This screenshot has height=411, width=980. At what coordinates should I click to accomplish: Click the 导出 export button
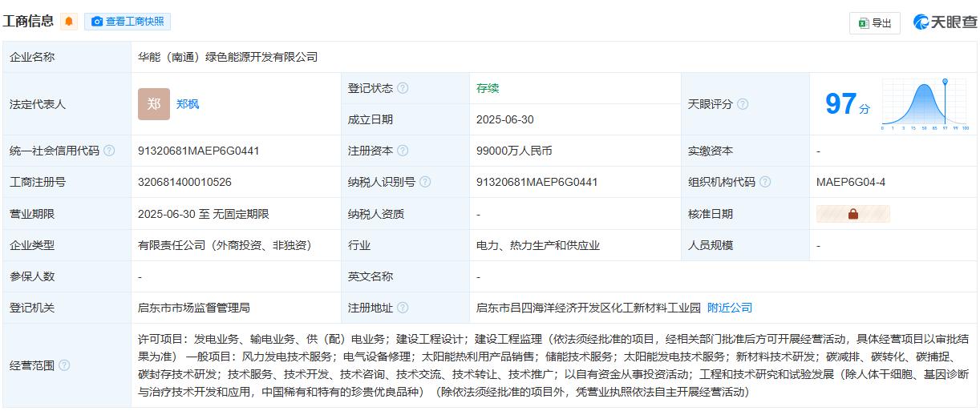point(875,23)
